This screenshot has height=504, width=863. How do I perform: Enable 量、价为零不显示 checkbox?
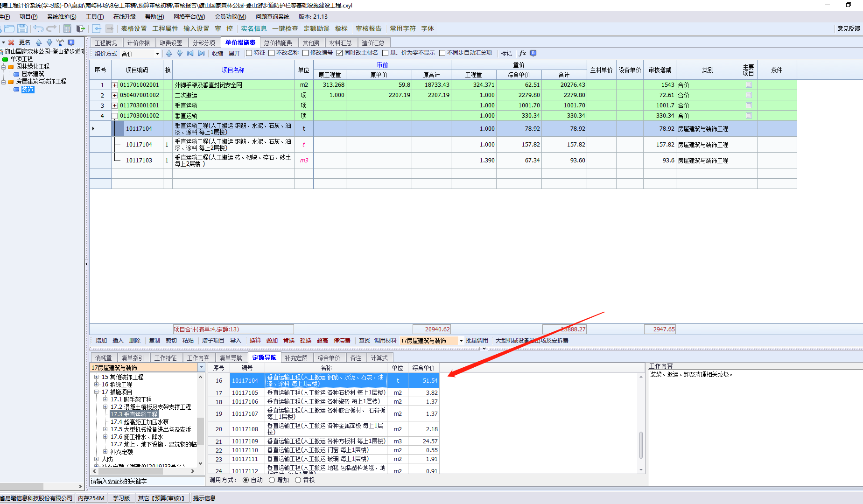pos(385,53)
